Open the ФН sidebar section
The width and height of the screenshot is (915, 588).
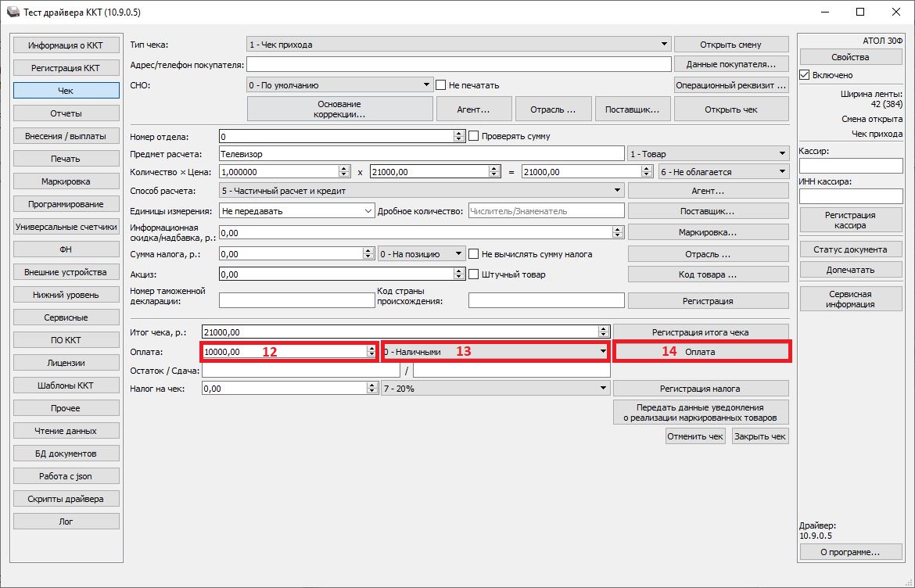coord(66,249)
